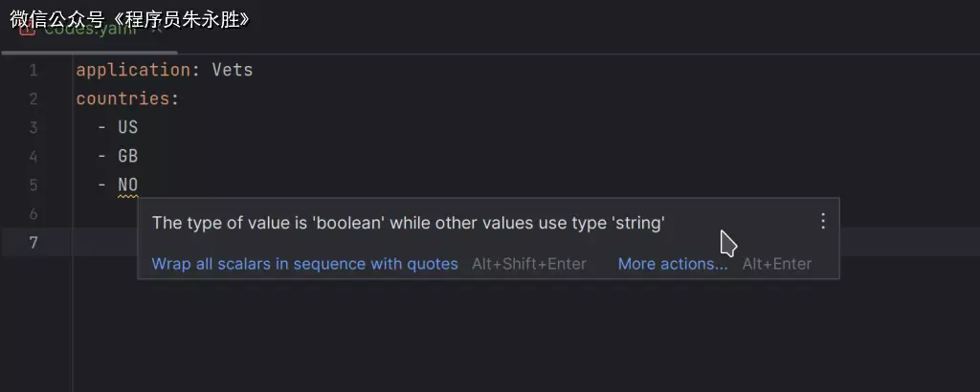Screen dimensions: 980x392
Task: Close the codes.yaml editor tab
Action: [x=156, y=29]
